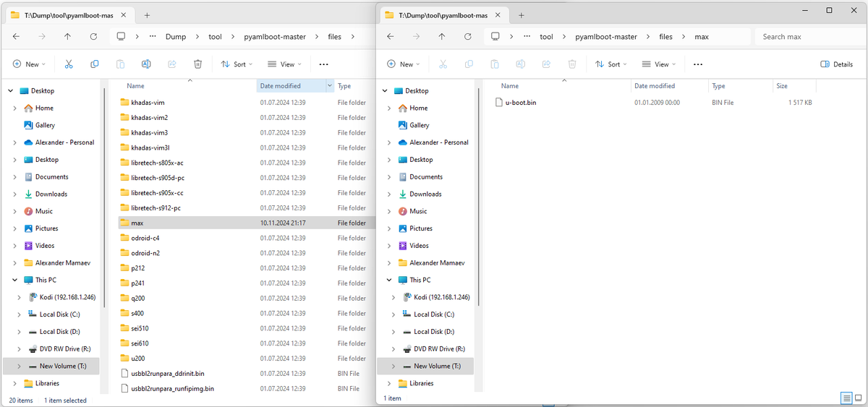Click Back arrow in right window

(x=391, y=36)
